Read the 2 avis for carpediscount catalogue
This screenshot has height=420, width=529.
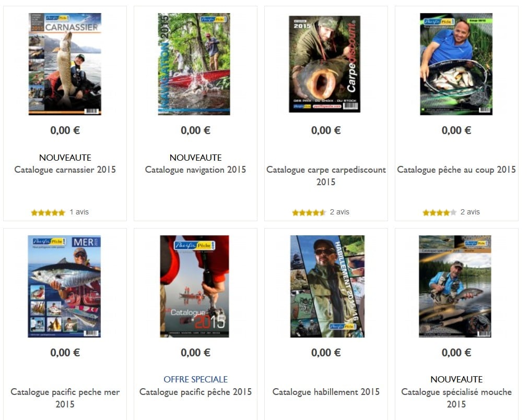point(339,212)
